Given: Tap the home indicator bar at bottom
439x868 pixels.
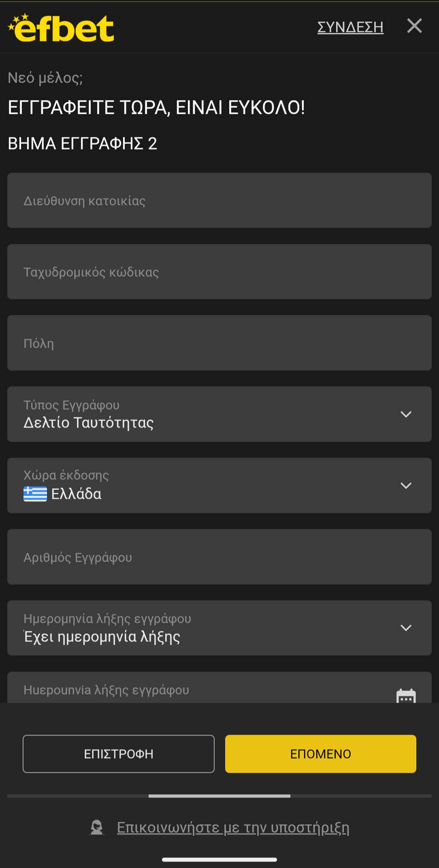Looking at the screenshot, I should [x=219, y=859].
